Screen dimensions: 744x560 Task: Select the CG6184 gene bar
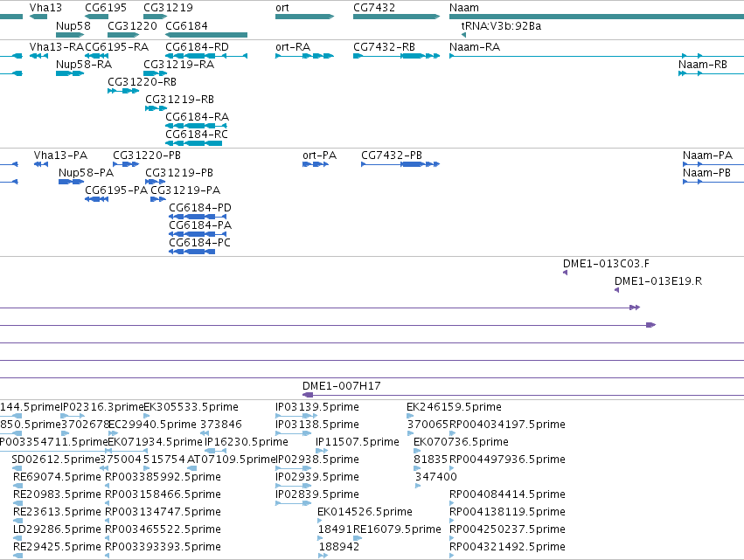[206, 35]
